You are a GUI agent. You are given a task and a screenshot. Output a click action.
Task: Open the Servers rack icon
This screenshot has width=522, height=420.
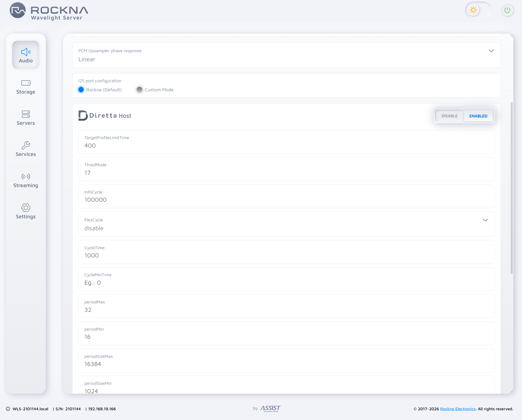tap(26, 114)
